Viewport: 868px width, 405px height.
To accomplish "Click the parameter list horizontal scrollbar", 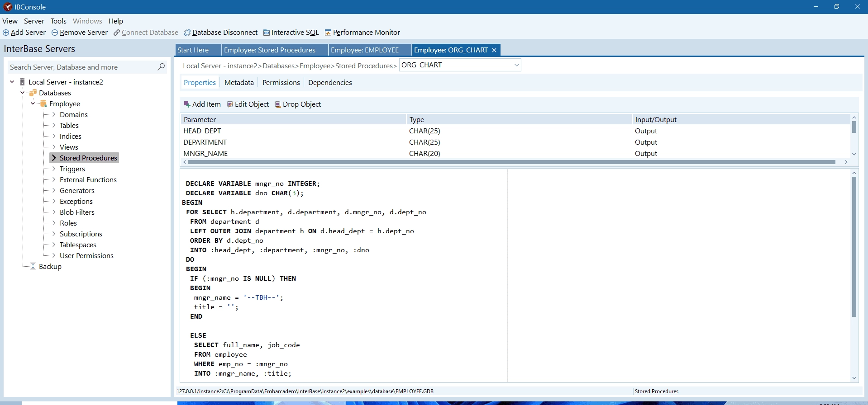I will [512, 162].
